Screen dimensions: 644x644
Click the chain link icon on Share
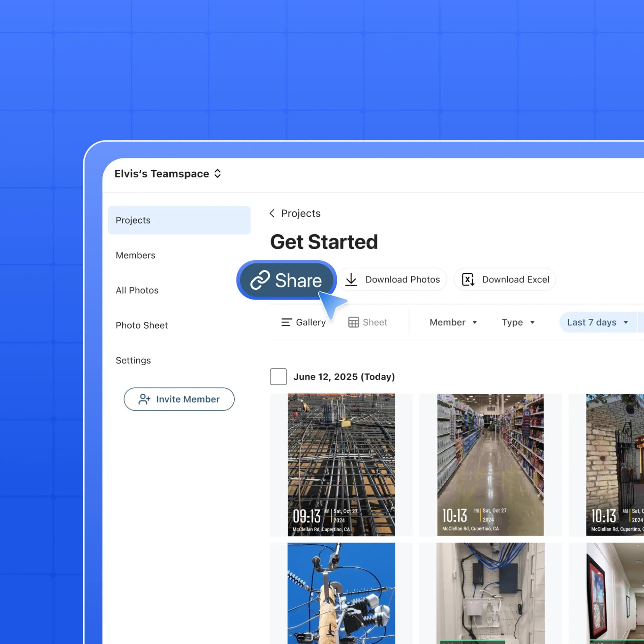260,280
